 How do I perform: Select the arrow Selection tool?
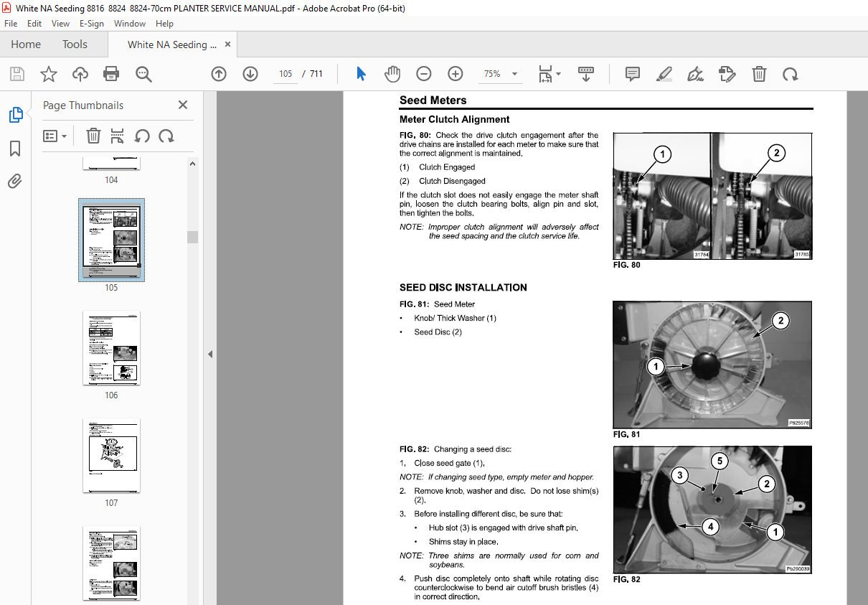coord(361,74)
